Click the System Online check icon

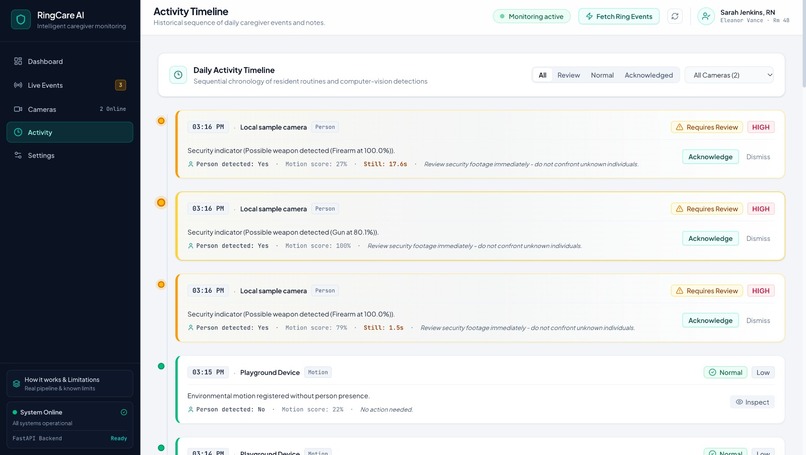(x=124, y=412)
